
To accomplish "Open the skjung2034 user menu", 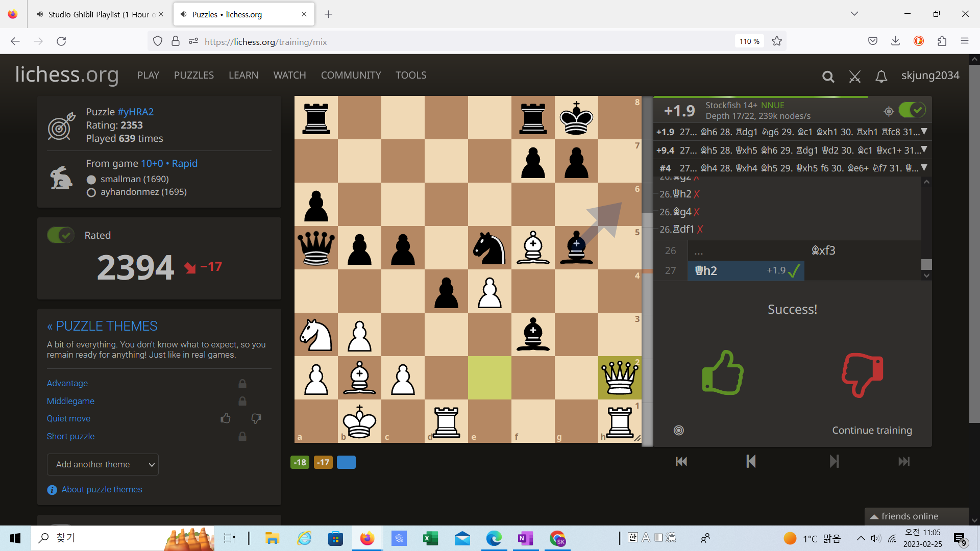I will coord(930,76).
